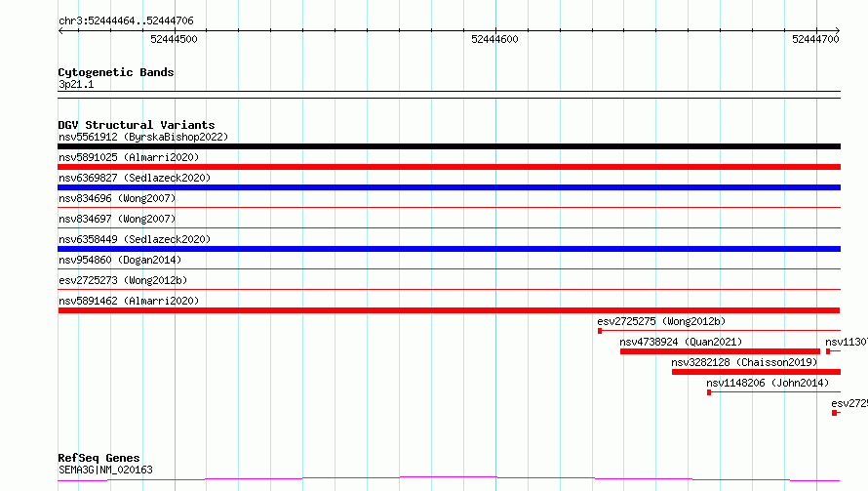
Task: Click the chr3:52444464..52444706 coordinate label
Action: (x=126, y=20)
